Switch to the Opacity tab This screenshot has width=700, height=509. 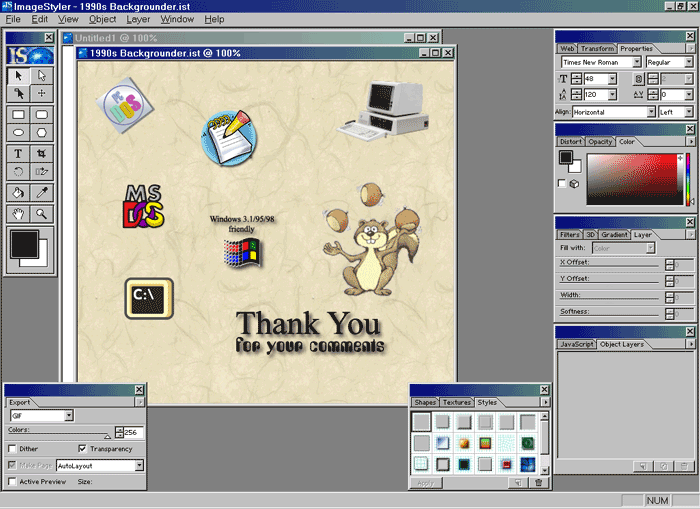[600, 142]
